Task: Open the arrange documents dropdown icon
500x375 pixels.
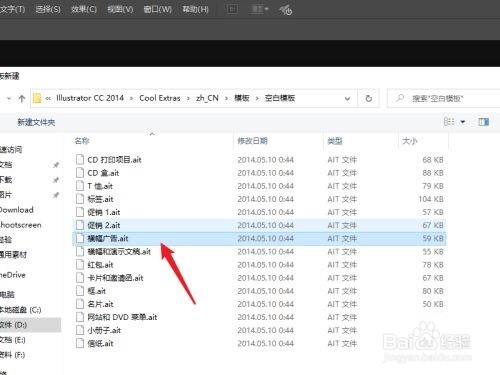Action: [259, 9]
